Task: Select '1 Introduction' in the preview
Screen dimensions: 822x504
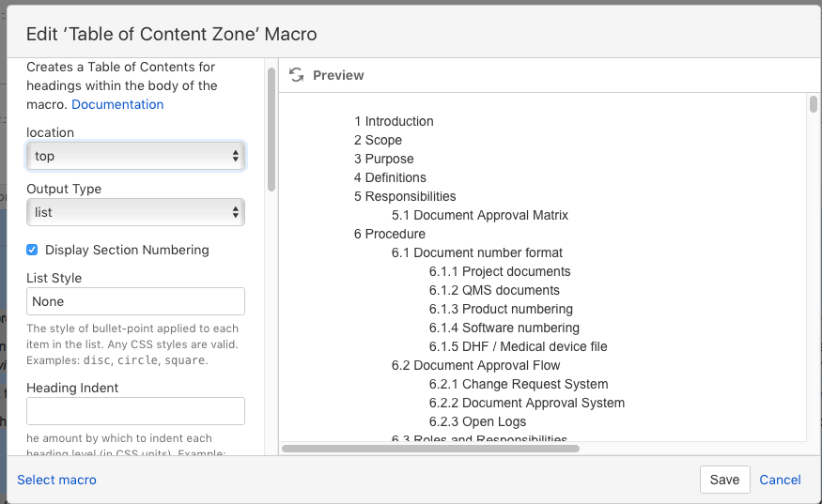Action: 394,121
